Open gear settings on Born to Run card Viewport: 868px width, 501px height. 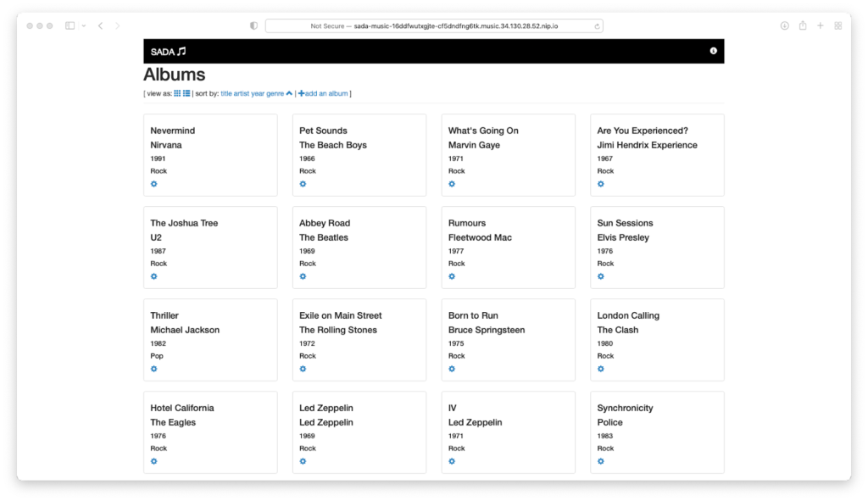(x=452, y=369)
